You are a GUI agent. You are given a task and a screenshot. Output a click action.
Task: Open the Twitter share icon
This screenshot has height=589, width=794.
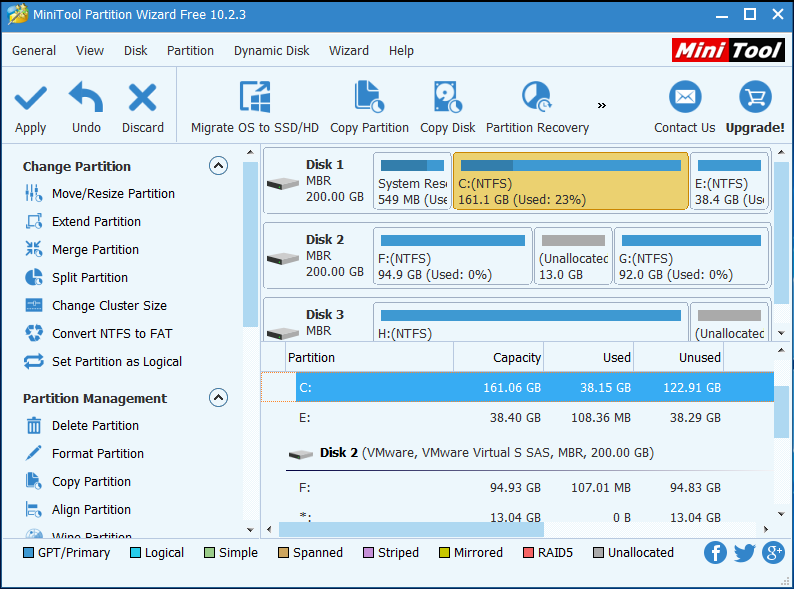744,553
